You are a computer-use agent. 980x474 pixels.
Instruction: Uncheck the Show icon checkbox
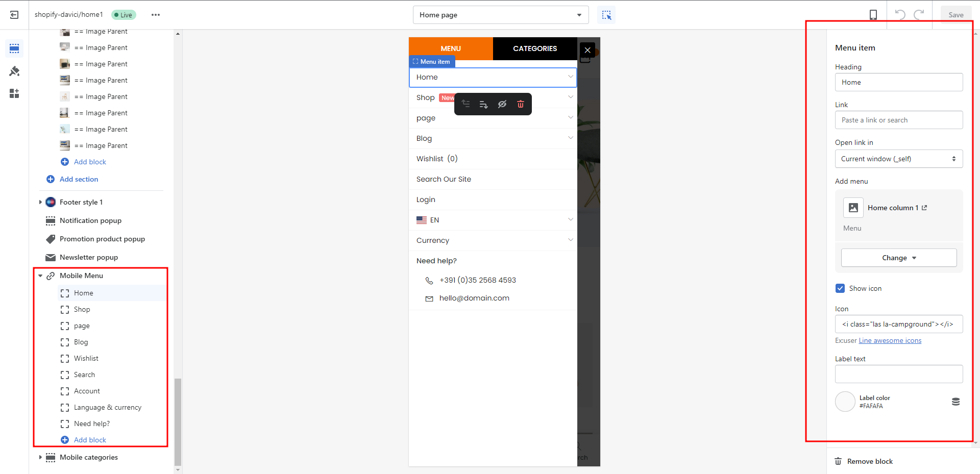tap(840, 288)
